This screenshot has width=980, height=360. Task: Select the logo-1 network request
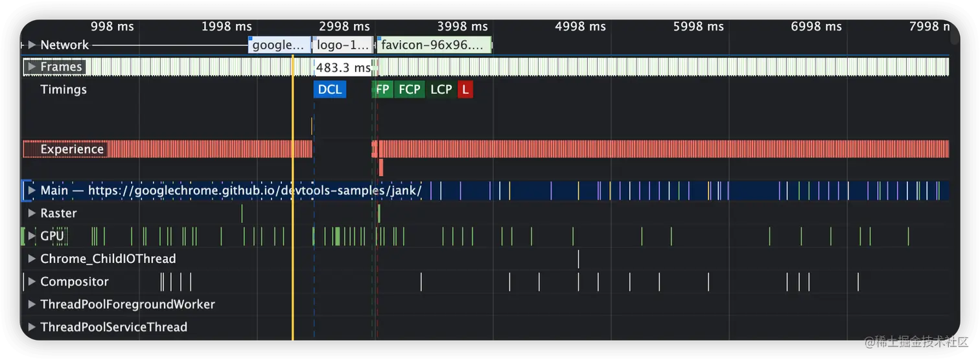344,45
